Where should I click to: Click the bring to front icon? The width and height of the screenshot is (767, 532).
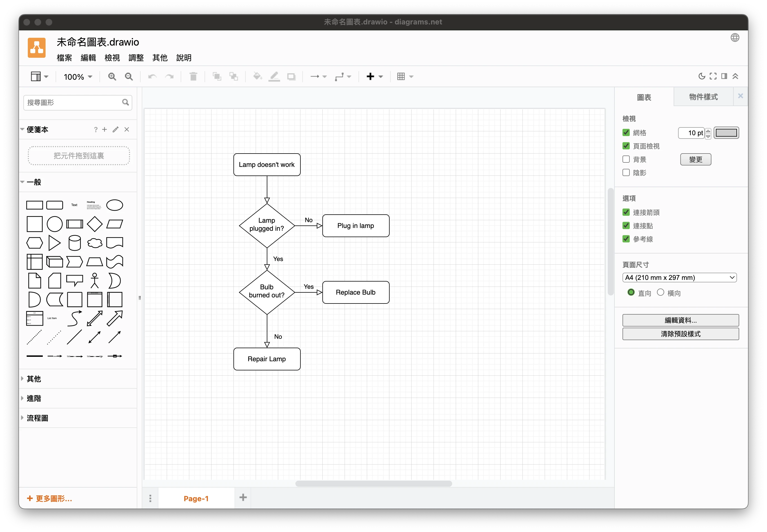pos(217,77)
